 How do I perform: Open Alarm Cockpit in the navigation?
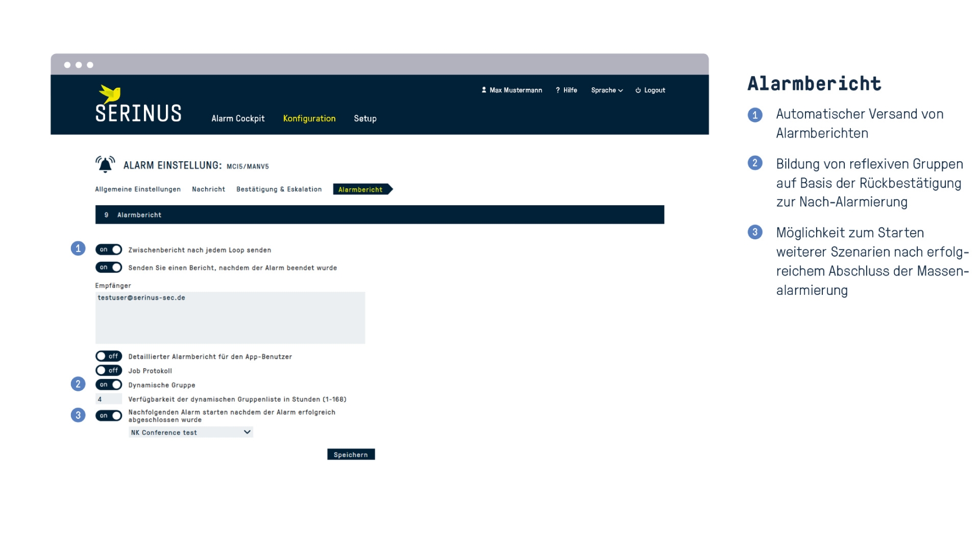pos(238,118)
